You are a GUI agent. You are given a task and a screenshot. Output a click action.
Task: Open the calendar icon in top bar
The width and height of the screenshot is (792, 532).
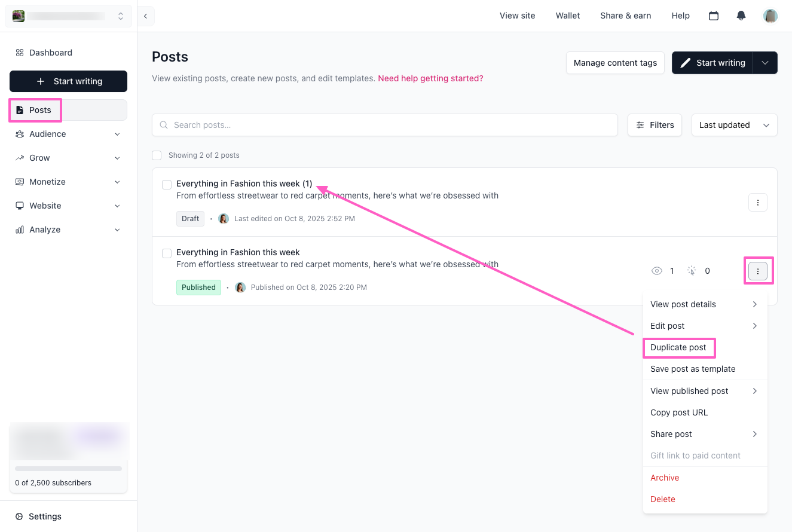pos(713,16)
